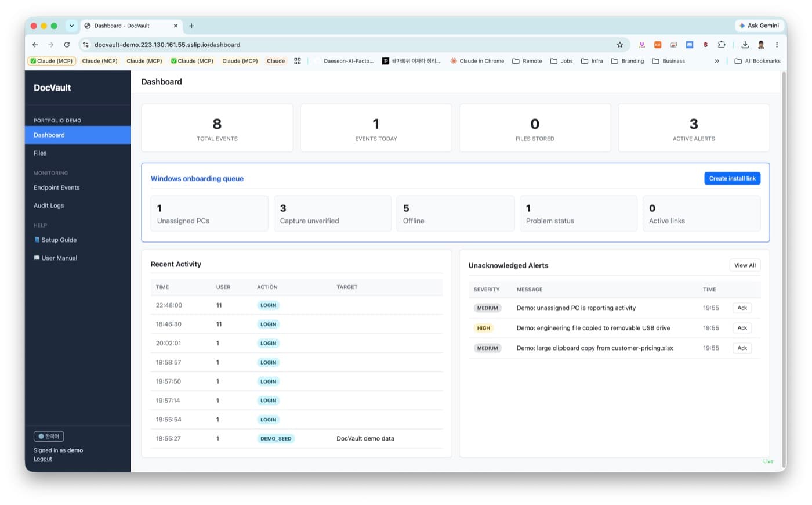Open a new tab with plus icon
Image resolution: width=812 pixels, height=505 pixels.
(x=191, y=26)
